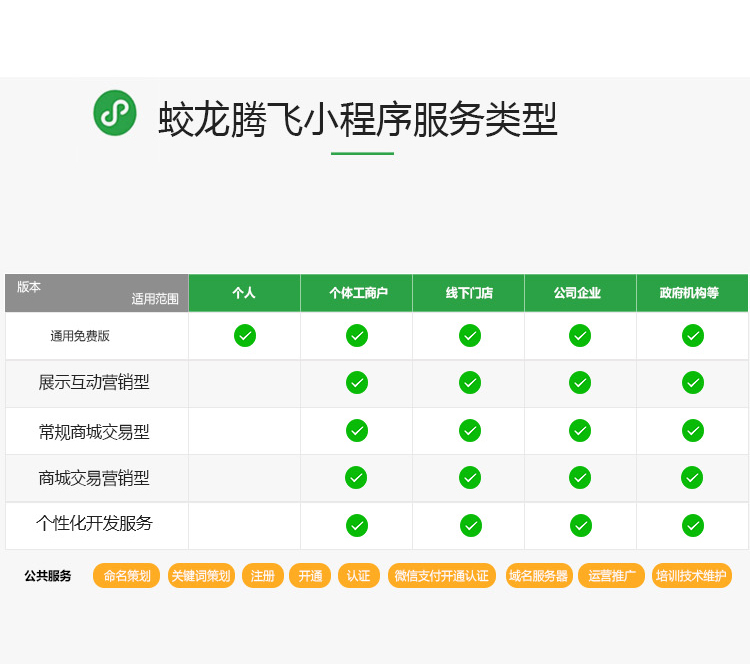The width and height of the screenshot is (750, 664).
Task: Select the 个人 column header
Action: point(244,293)
